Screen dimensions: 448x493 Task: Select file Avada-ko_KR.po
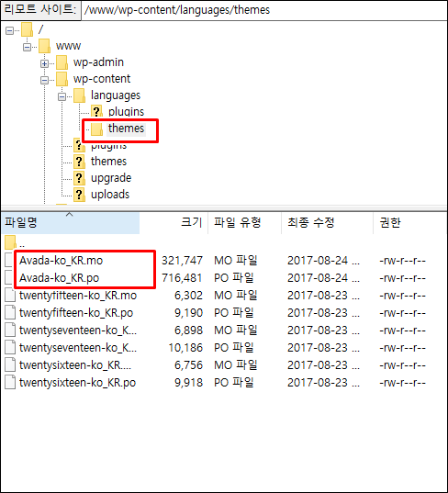tap(59, 278)
